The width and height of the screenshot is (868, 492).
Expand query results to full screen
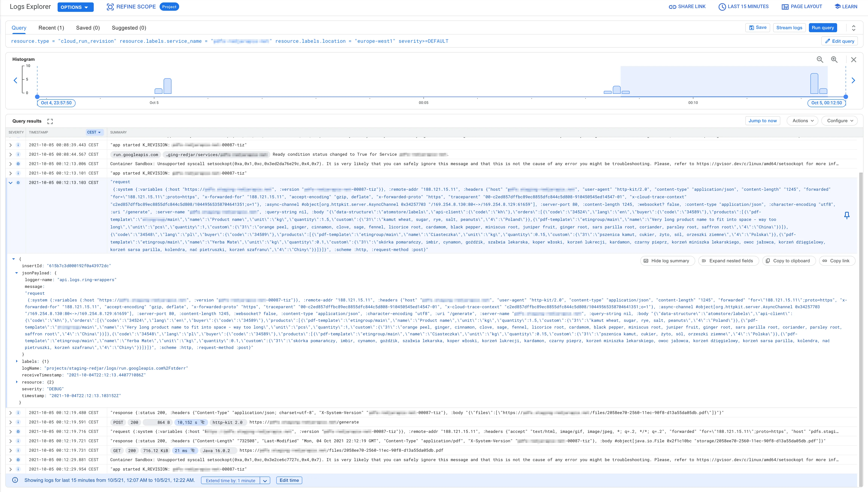pos(50,121)
